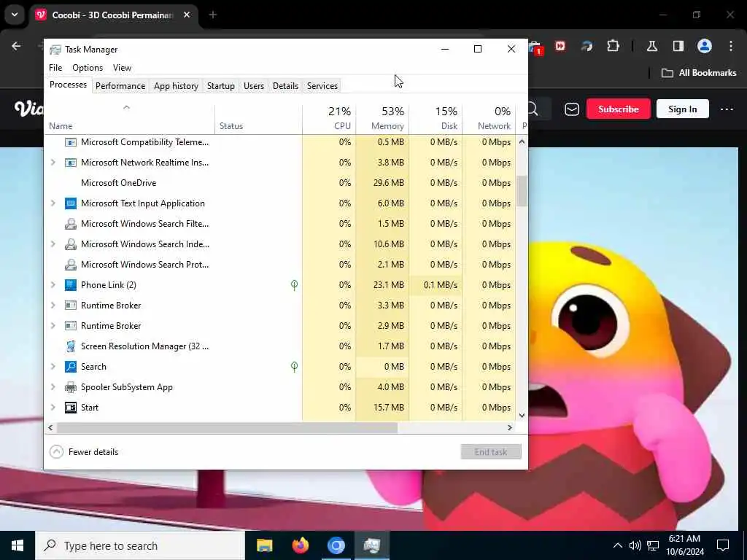Click the Phone Link suspended leaf icon

point(295,285)
